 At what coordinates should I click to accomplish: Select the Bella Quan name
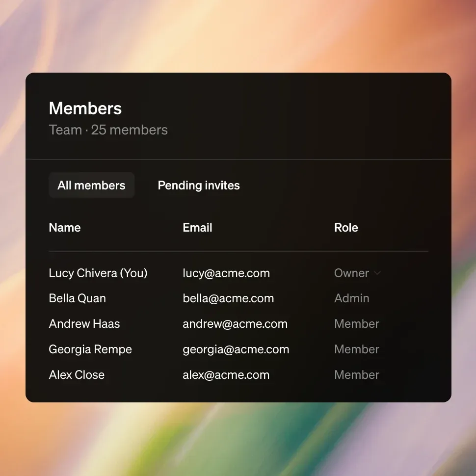click(78, 298)
